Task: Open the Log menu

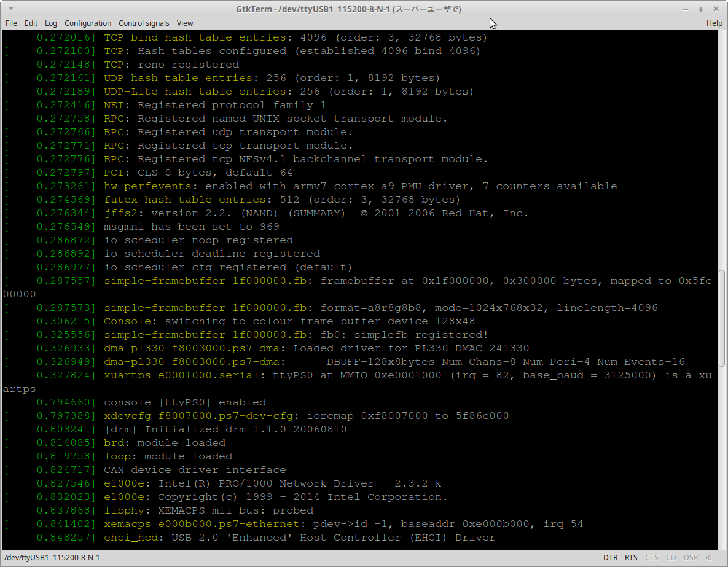Action: [50, 23]
